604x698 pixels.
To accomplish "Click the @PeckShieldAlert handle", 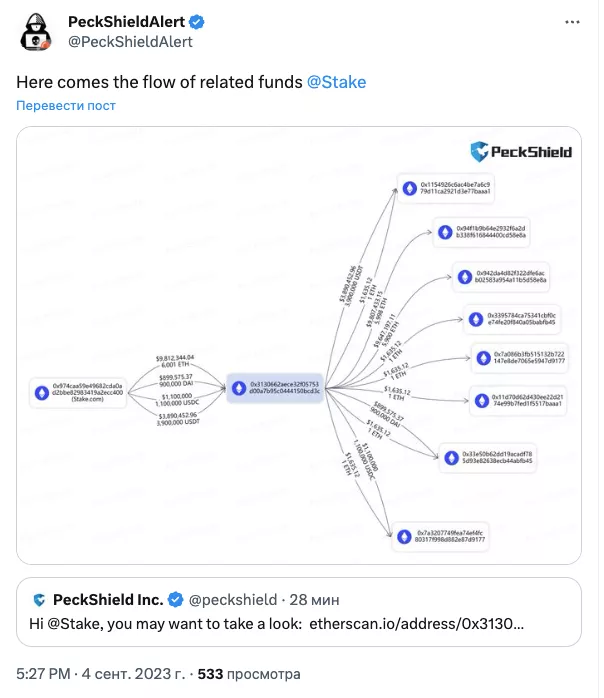I will pyautogui.click(x=129, y=42).
